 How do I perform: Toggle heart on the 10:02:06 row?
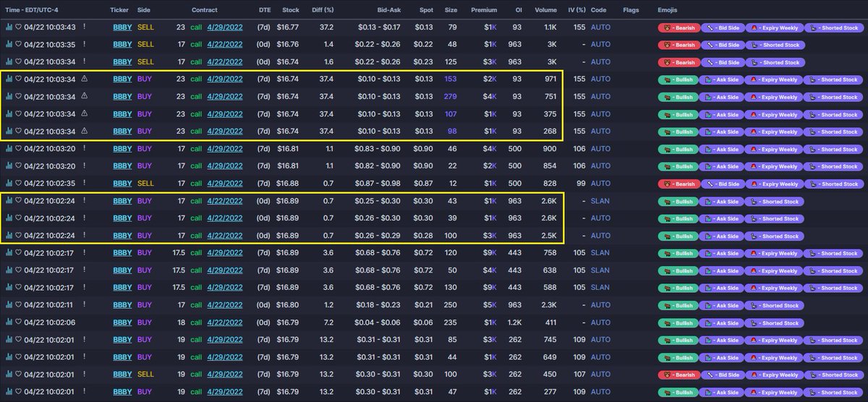click(18, 322)
